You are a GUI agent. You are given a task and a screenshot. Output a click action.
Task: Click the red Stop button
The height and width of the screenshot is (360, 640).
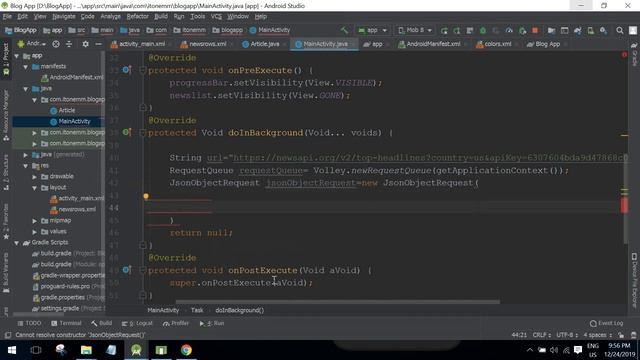535,31
